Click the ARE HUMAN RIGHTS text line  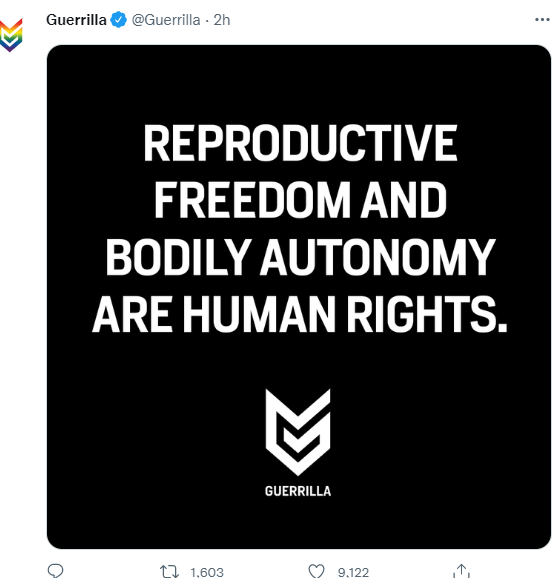[x=300, y=314]
